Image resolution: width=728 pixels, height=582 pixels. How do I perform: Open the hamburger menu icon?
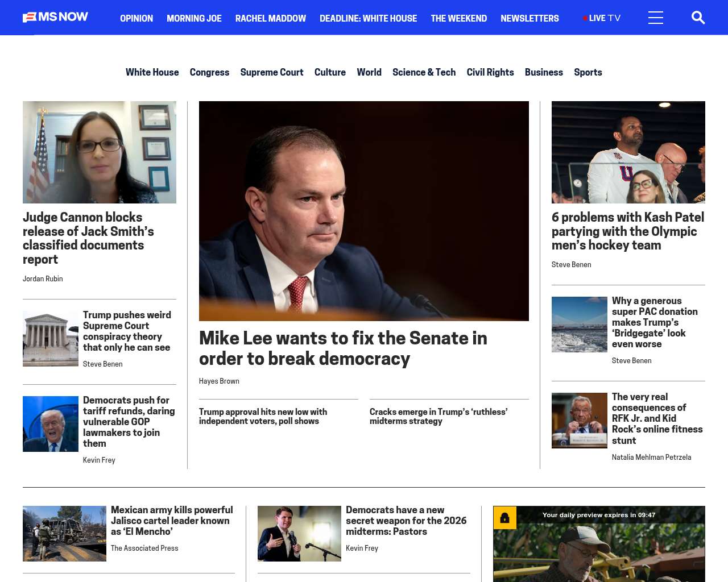(x=656, y=18)
